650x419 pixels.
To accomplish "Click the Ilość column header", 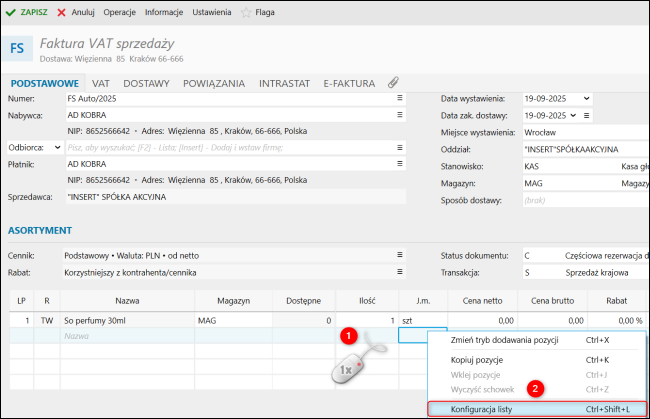I will coord(367,301).
